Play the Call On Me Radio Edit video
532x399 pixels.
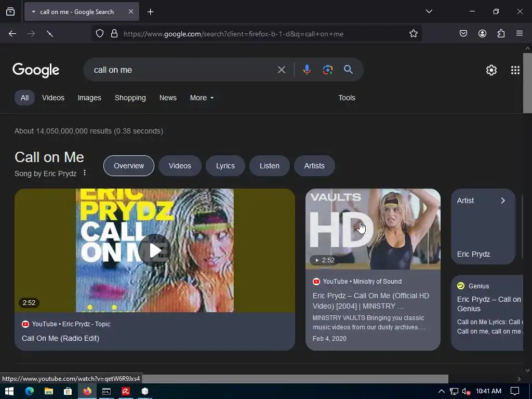[x=155, y=250]
